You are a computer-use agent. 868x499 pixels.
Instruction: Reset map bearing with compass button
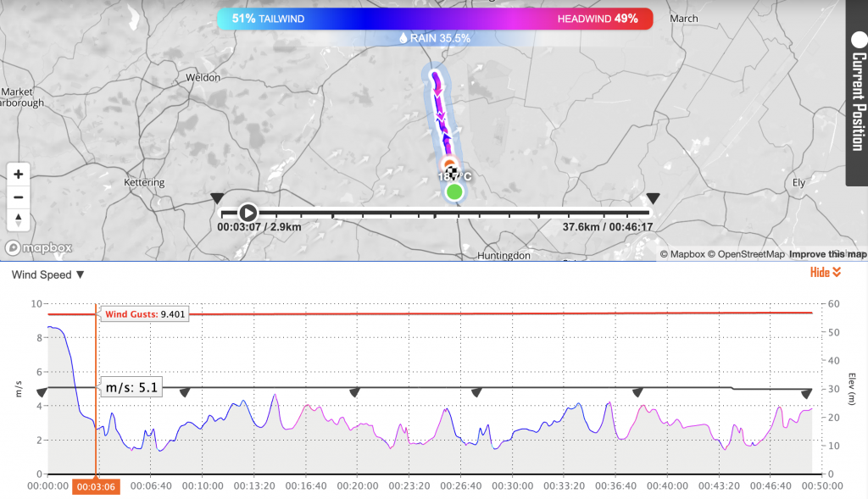(x=19, y=220)
